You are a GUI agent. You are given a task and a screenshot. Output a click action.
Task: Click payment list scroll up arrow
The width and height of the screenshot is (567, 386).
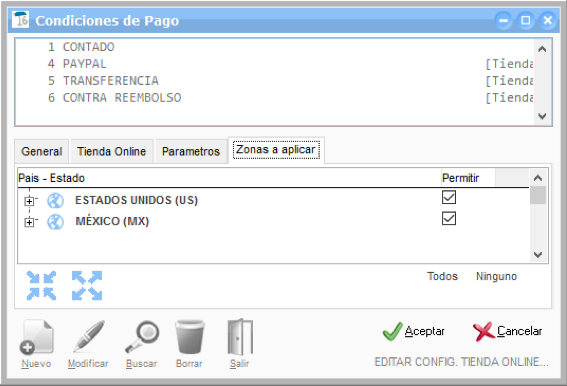click(542, 49)
